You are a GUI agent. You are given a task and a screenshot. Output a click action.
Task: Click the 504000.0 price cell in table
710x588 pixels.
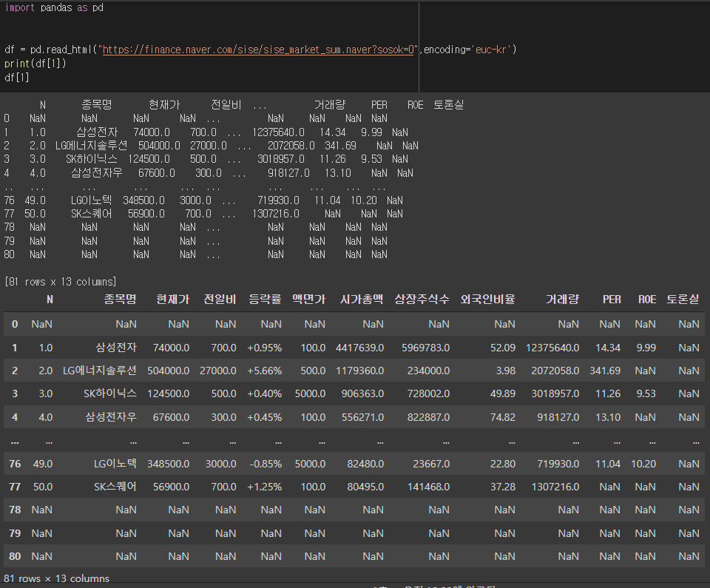(169, 371)
